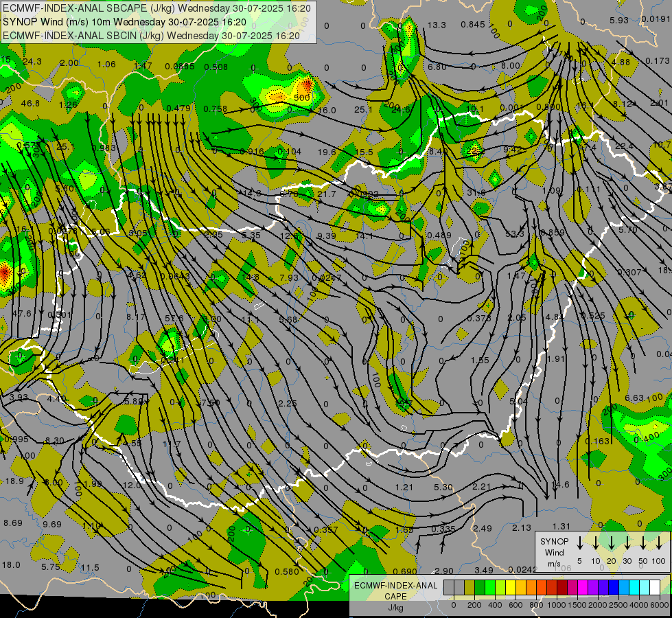Click the 1.55 value on map

click(x=480, y=360)
